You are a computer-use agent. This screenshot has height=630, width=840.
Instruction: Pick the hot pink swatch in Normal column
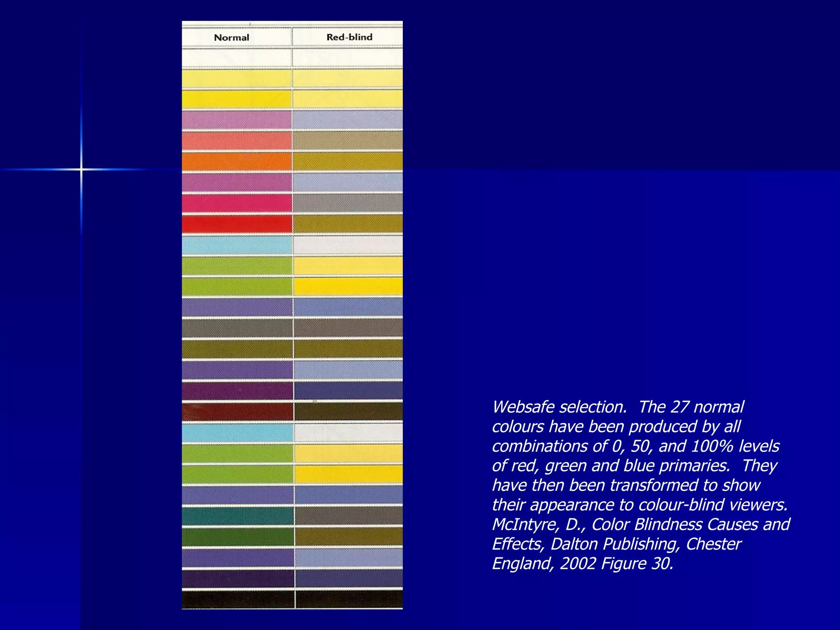(237, 203)
